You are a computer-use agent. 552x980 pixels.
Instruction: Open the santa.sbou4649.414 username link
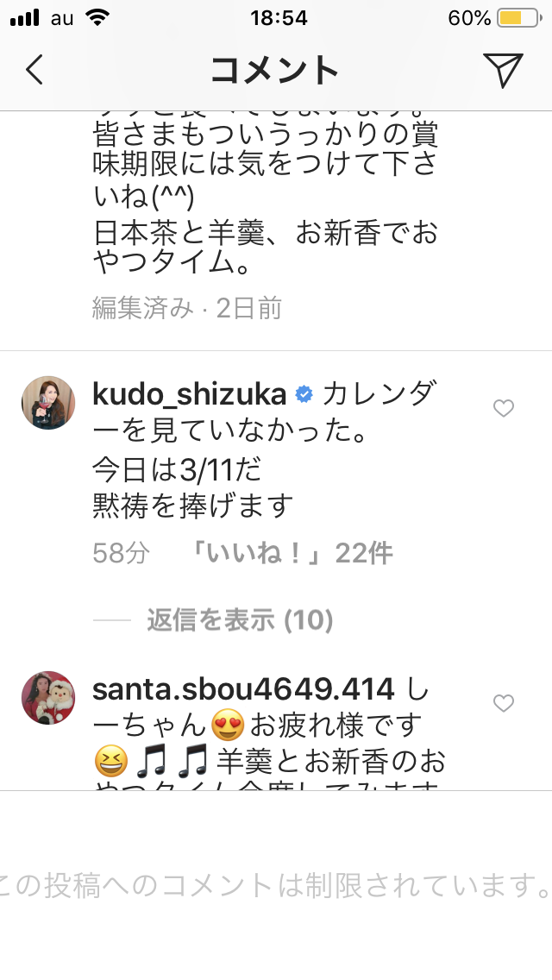click(244, 689)
